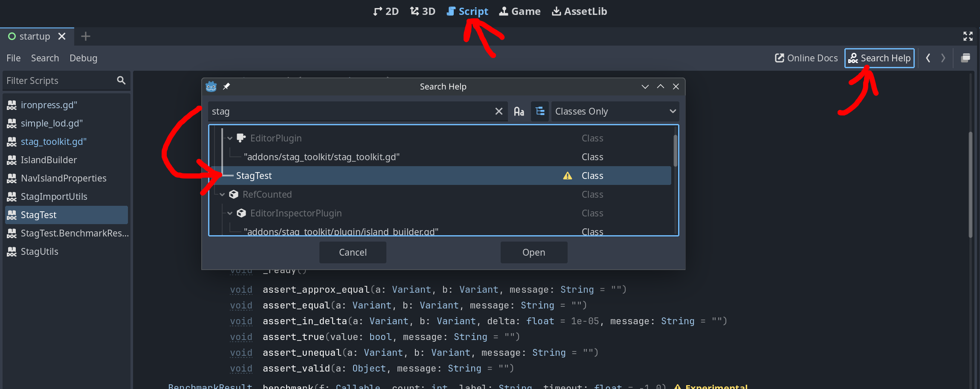Select the EditorInspectorPlugin class row
980x389 pixels.
click(x=441, y=213)
